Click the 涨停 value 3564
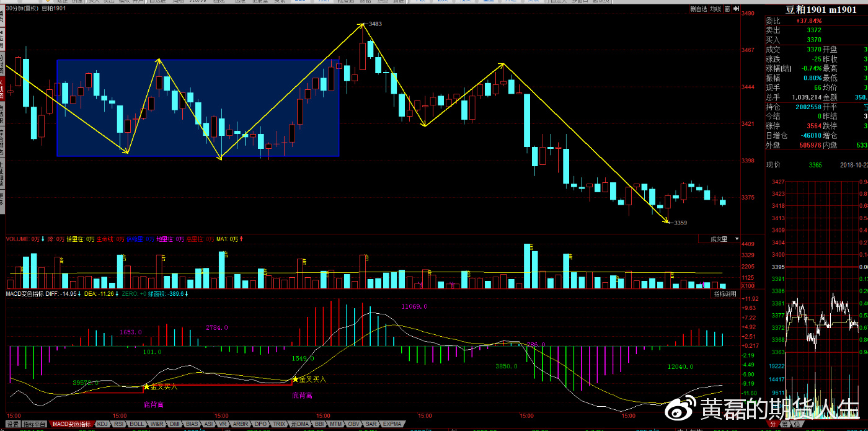This screenshot has width=868, height=431. coord(814,126)
